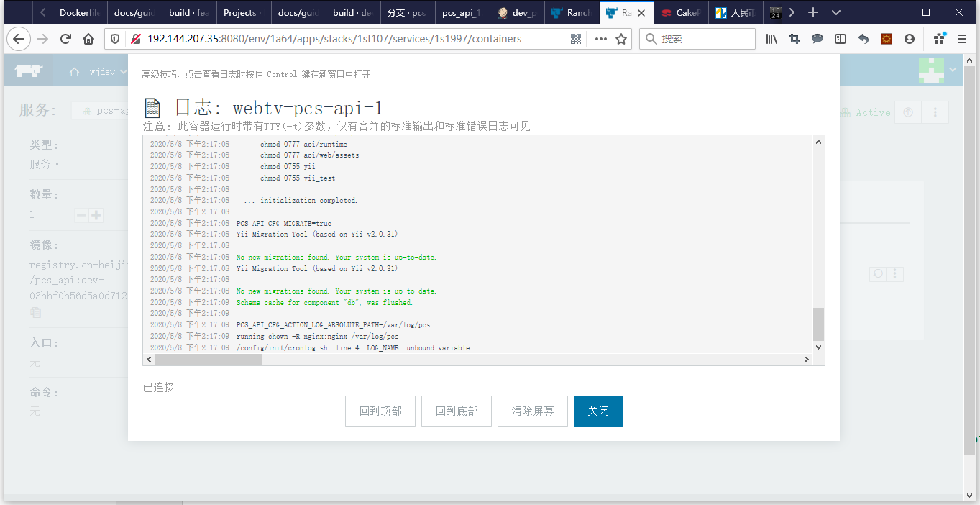Click 关闭 to close log dialog
The image size is (980, 505).
(598, 411)
